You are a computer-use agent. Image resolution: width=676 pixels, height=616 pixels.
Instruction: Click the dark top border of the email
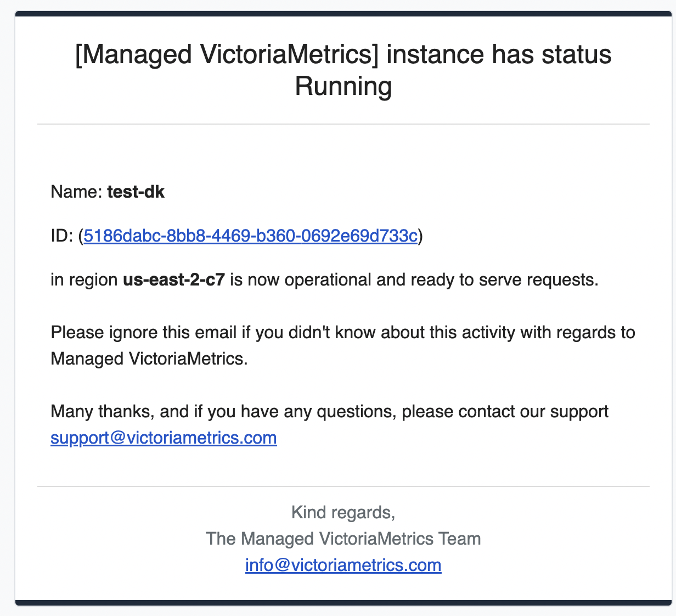tap(343, 14)
